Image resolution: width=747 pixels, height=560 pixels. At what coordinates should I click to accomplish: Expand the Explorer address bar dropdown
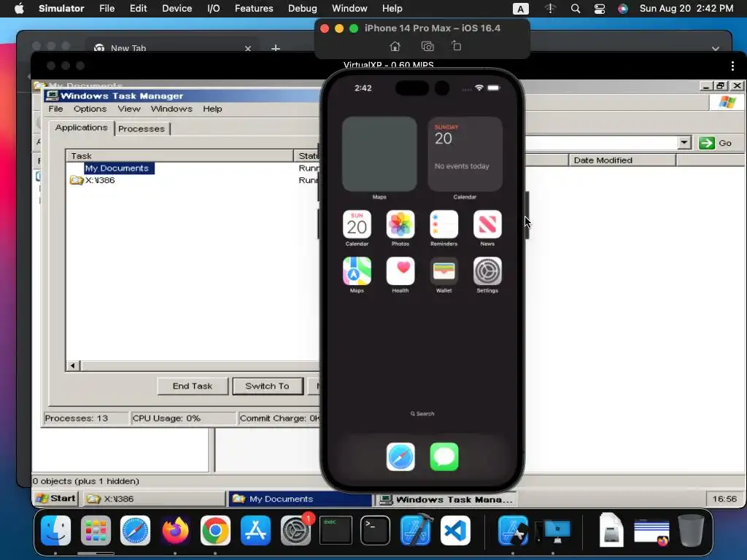click(684, 142)
